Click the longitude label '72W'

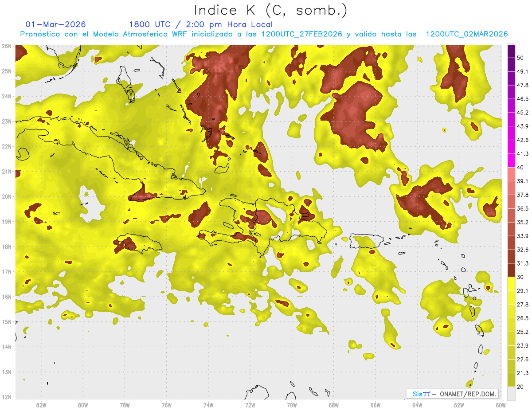[x=250, y=405]
